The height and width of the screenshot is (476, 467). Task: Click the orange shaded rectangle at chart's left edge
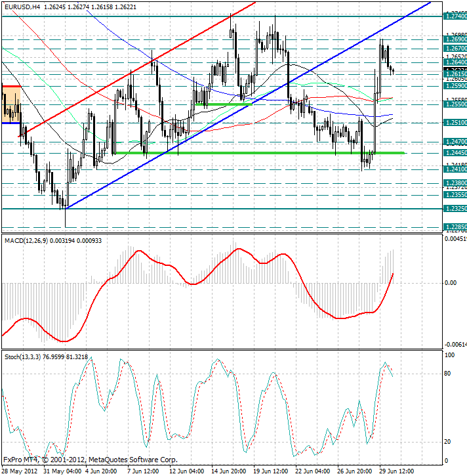click(12, 104)
